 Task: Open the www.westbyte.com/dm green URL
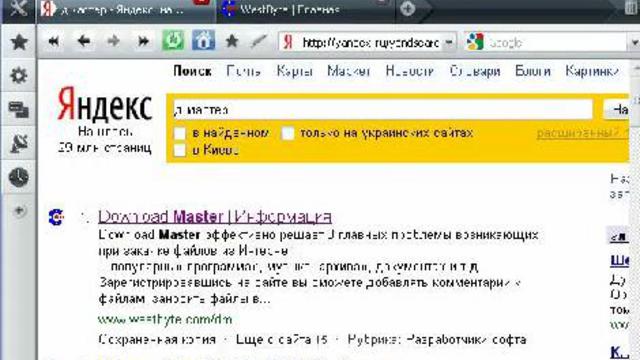(x=165, y=319)
